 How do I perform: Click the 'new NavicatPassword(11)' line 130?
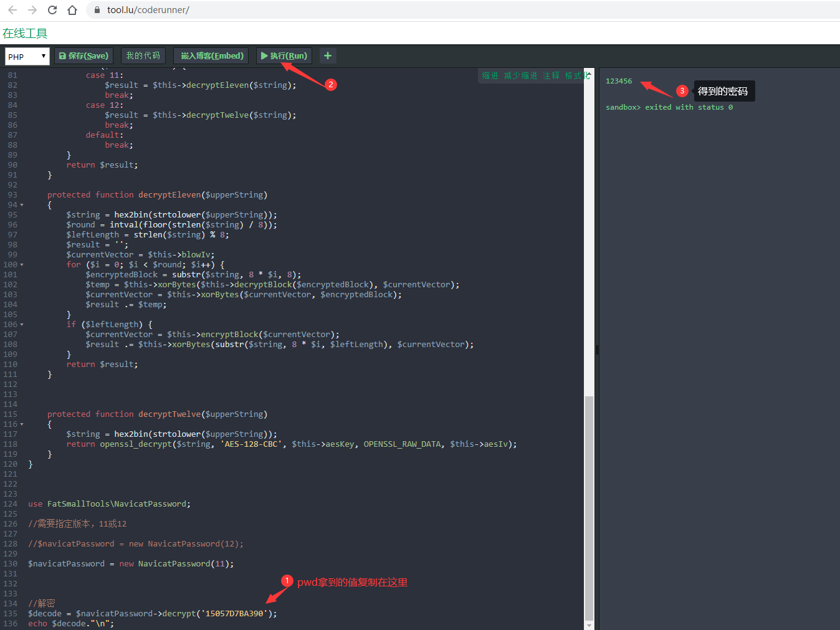click(131, 564)
